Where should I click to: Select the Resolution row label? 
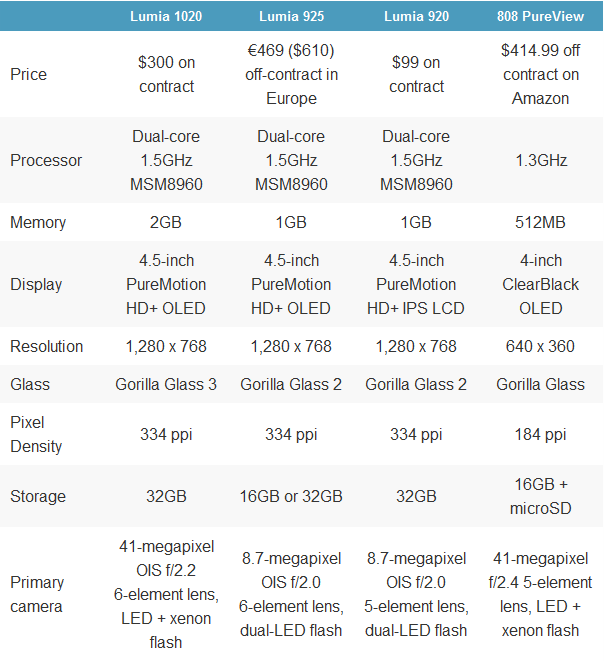click(46, 347)
